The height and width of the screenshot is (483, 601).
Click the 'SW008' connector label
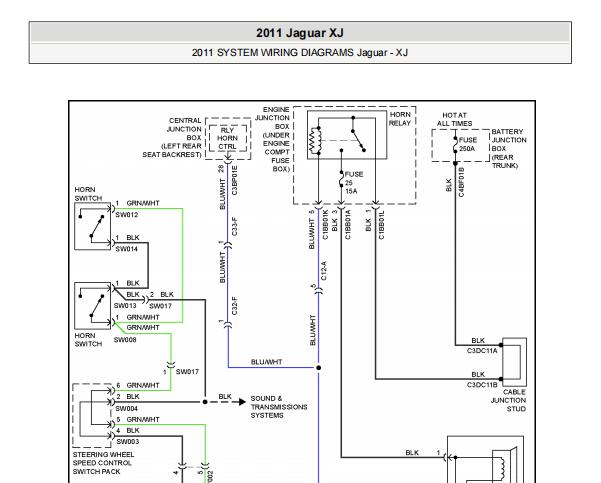pos(125,340)
